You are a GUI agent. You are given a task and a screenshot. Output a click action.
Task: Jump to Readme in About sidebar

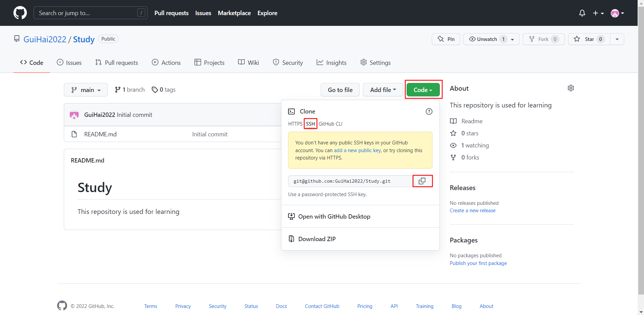466,121
